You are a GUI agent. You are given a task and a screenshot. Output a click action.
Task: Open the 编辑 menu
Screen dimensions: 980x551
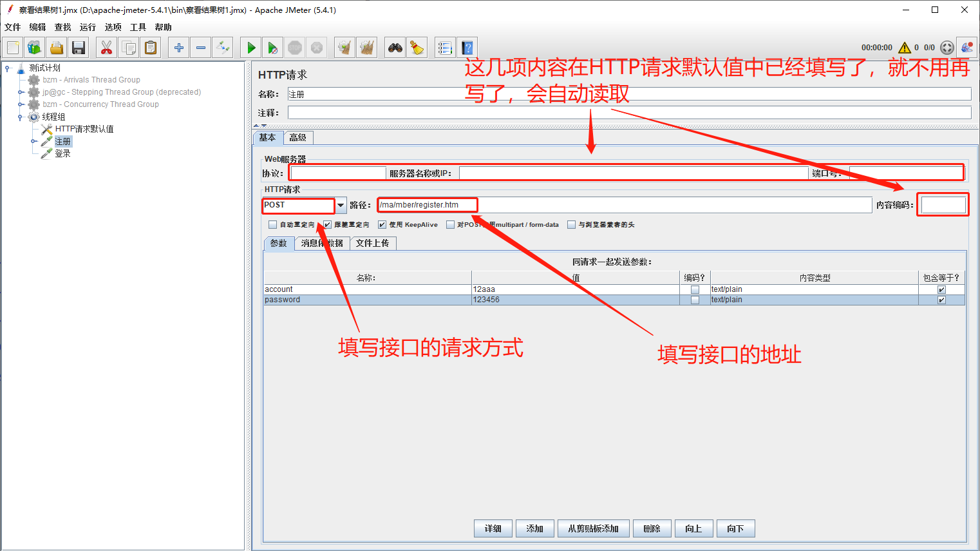coord(37,27)
